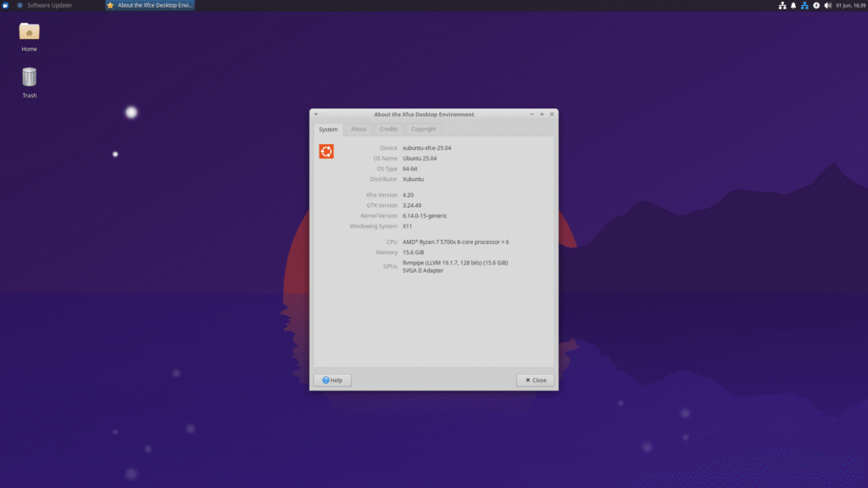The height and width of the screenshot is (488, 868).
Task: Click the CPU value 'AMD Ryzen 7 5700x'
Action: click(455, 241)
